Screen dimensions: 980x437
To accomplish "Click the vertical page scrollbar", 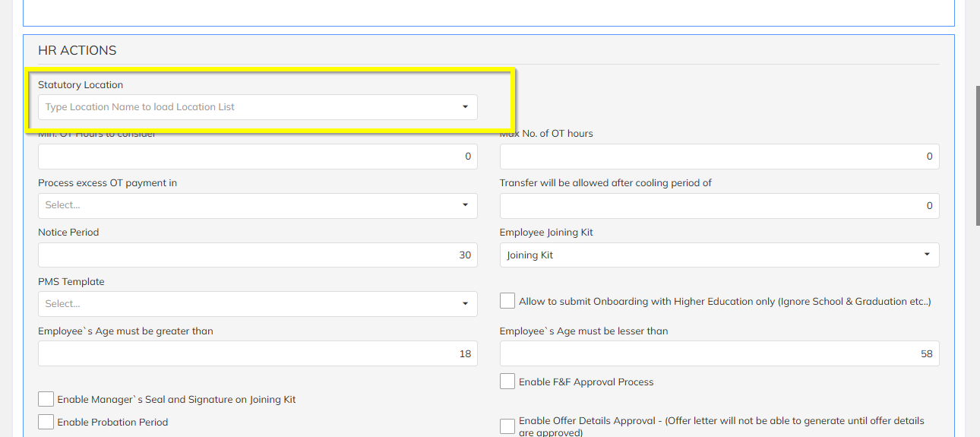I will click(x=977, y=152).
